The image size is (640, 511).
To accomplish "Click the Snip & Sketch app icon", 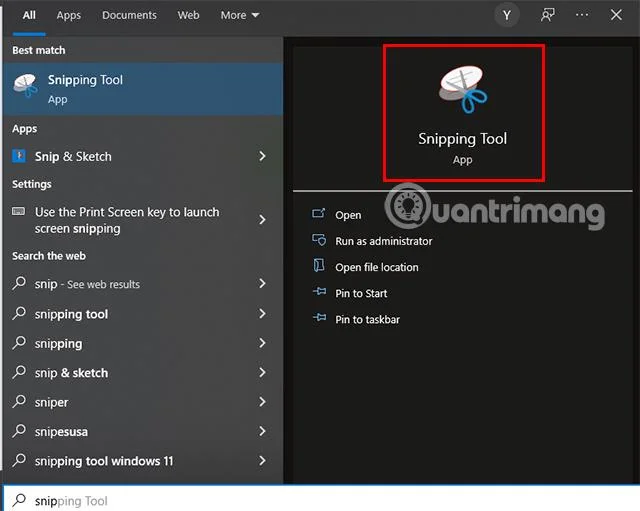I will [19, 156].
